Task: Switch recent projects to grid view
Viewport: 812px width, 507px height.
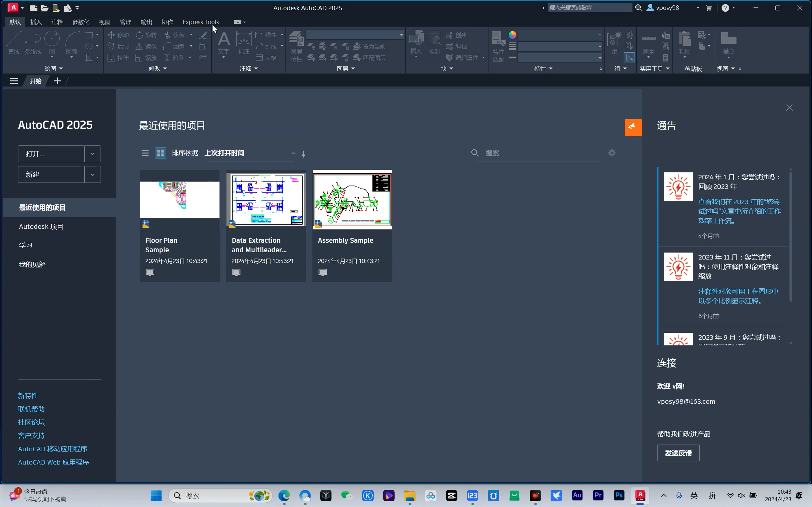Action: 160,153
